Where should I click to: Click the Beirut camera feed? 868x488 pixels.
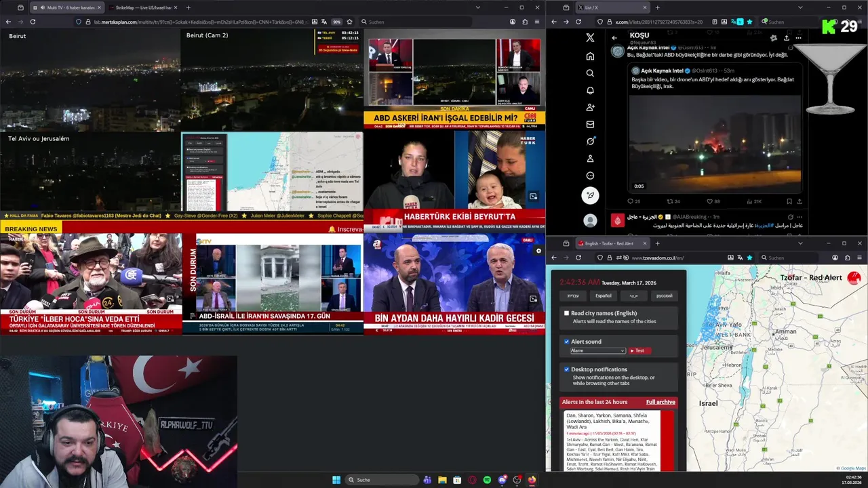90,80
